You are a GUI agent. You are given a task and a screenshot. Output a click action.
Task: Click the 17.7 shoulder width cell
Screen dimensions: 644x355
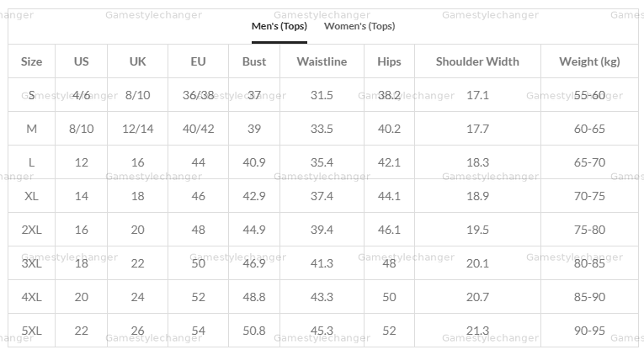click(477, 129)
